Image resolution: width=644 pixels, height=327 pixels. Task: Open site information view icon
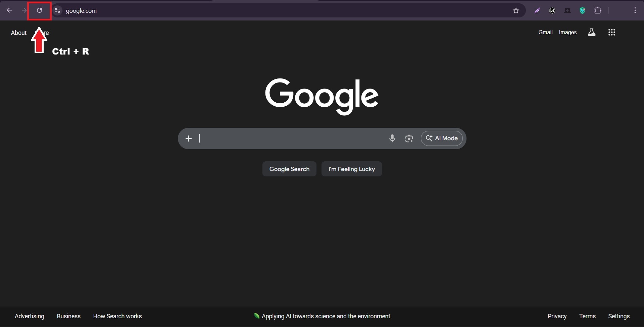57,10
